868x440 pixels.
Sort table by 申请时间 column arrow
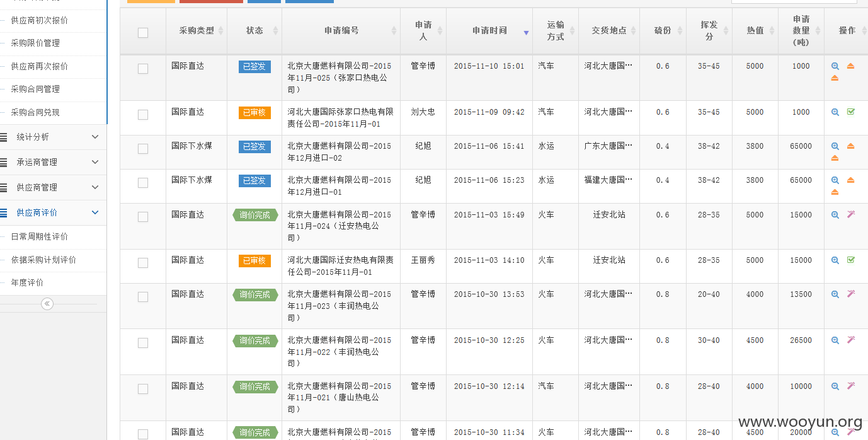tap(526, 32)
